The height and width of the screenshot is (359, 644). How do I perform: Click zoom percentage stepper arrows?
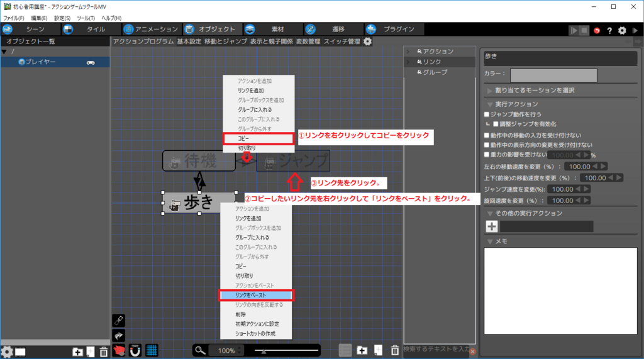tap(240, 350)
